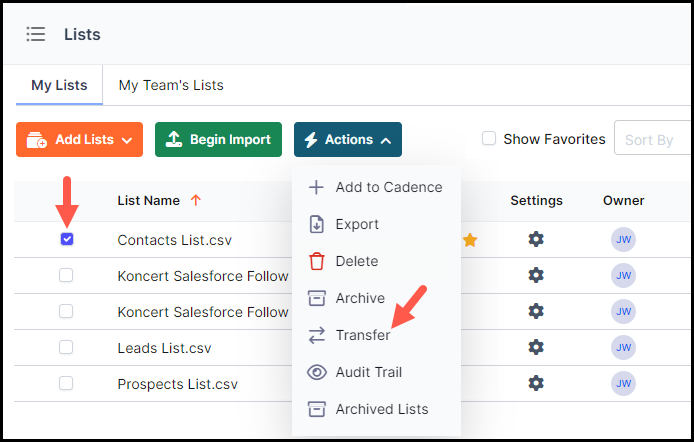This screenshot has width=694, height=442.
Task: Open settings gear for Leads List.csv row
Action: click(x=536, y=347)
